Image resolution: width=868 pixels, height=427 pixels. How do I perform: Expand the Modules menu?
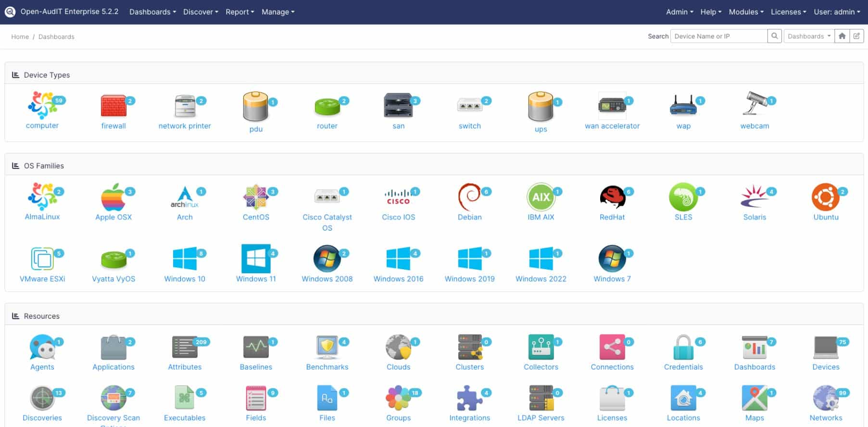(x=746, y=12)
